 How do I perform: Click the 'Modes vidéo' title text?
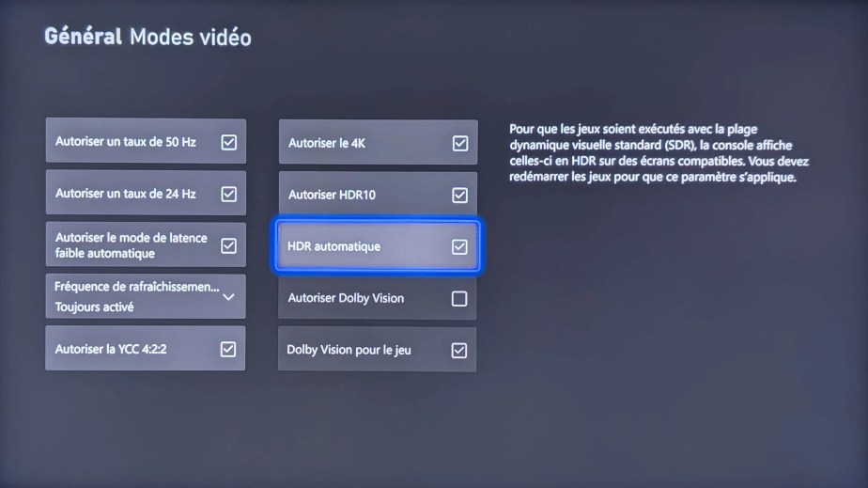pyautogui.click(x=191, y=37)
